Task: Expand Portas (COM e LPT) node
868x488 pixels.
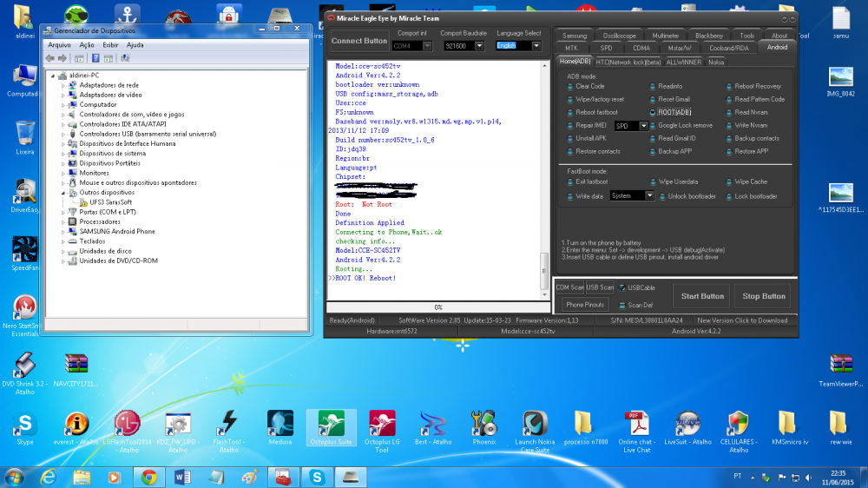Action: click(63, 212)
